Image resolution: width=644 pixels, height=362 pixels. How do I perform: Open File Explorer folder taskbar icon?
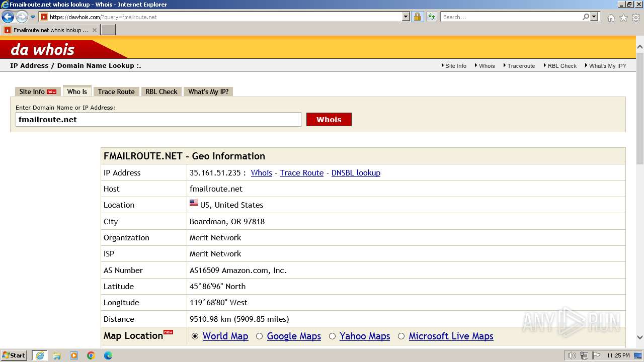click(57, 355)
